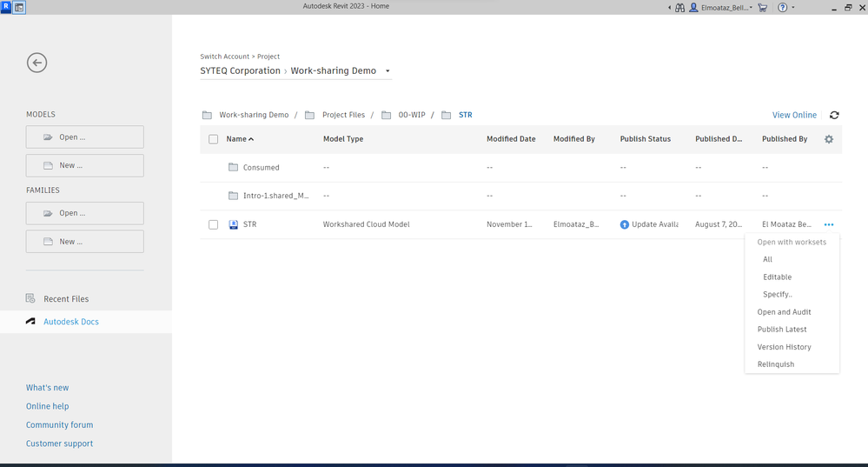
Task: Sort by the Name column header
Action: 240,139
